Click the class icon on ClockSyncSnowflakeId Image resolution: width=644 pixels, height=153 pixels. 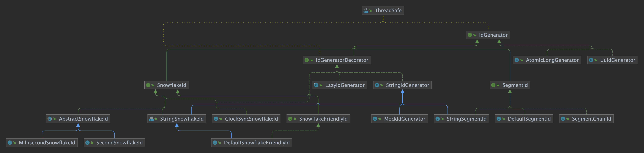pos(216,119)
